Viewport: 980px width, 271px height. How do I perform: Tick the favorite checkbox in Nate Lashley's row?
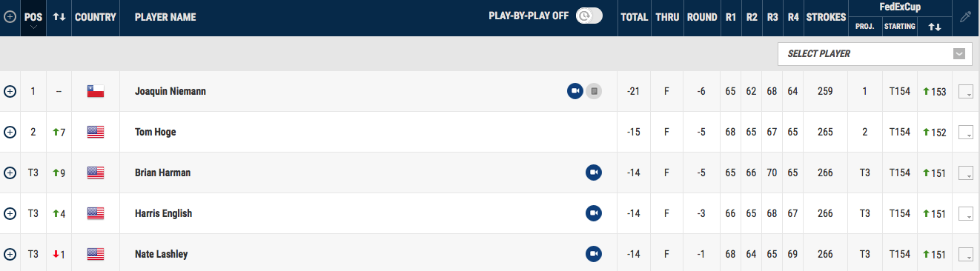[965, 255]
